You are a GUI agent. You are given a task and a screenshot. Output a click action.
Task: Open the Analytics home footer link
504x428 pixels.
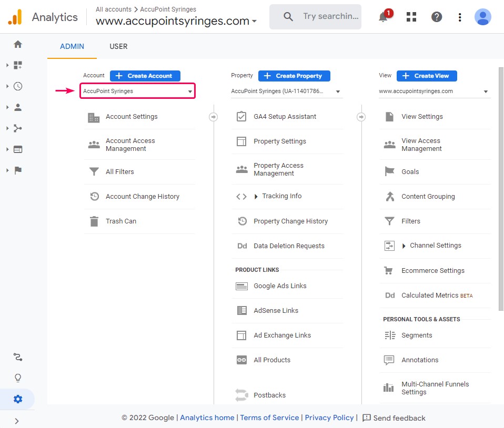207,417
